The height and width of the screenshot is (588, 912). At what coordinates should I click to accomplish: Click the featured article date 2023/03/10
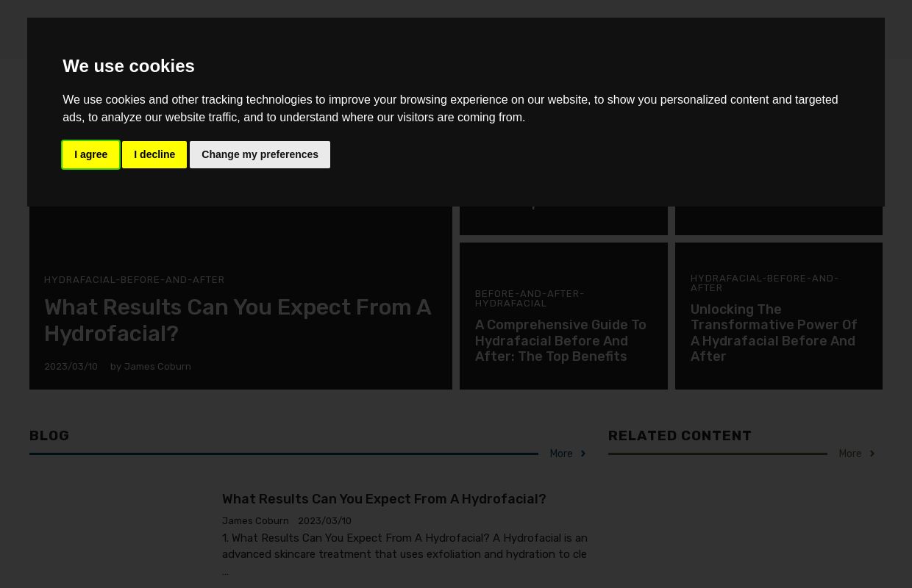[x=71, y=367]
